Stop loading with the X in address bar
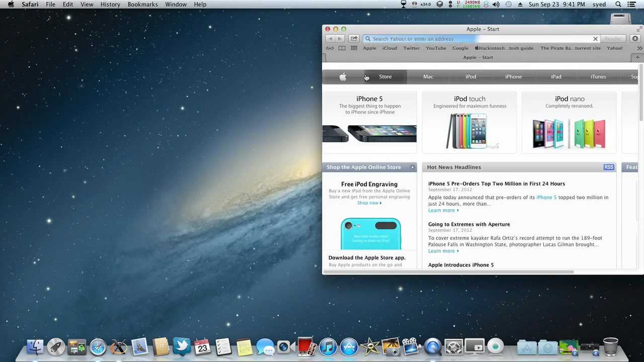The height and width of the screenshot is (362, 644). (x=595, y=39)
